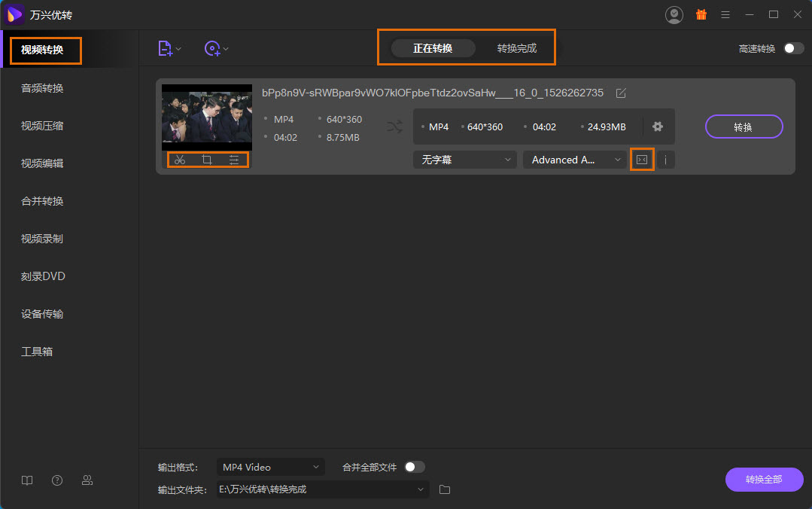
Task: Select 音频转换 in the sidebar
Action: [x=42, y=88]
